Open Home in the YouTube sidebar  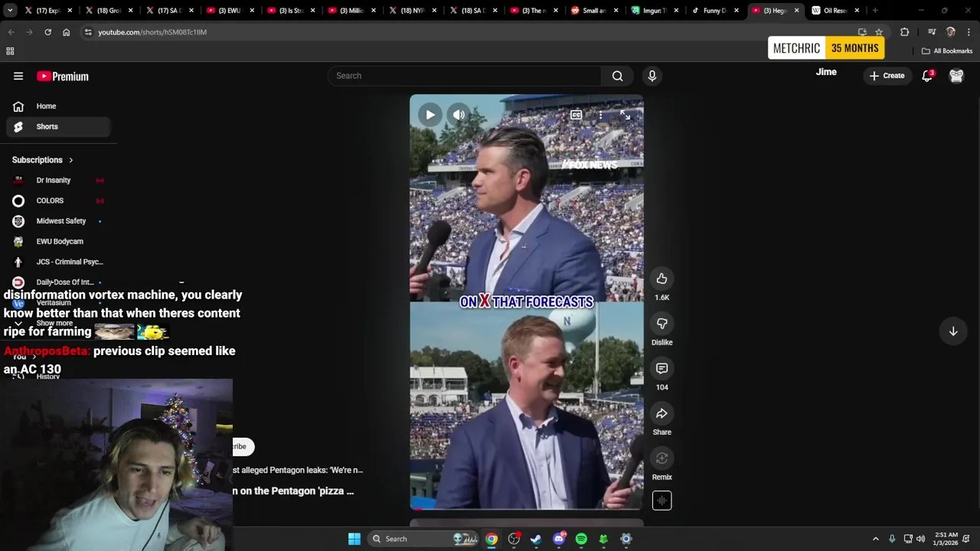point(59,106)
